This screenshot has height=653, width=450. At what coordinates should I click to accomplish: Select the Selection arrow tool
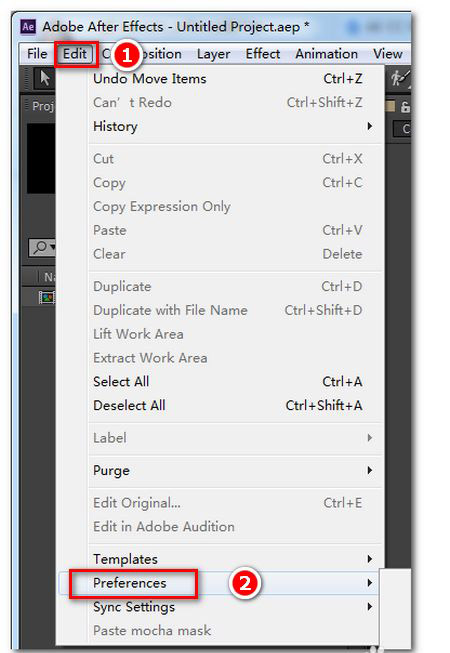[45, 78]
